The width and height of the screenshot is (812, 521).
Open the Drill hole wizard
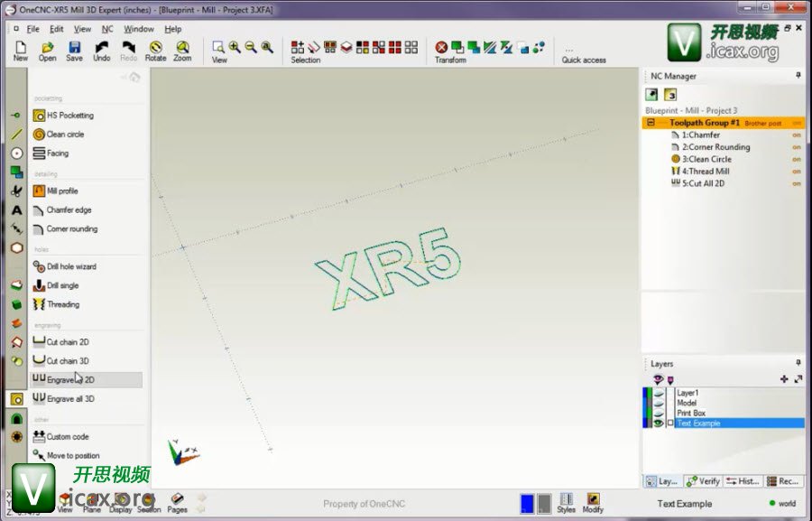coord(39,266)
